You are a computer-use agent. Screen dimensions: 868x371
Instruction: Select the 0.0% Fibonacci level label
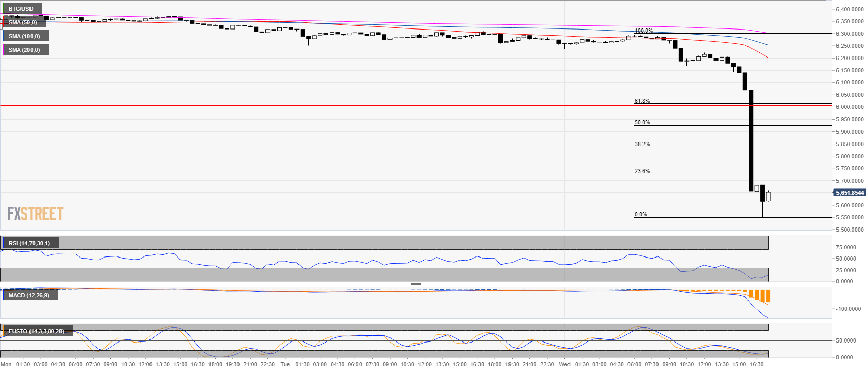[x=640, y=214]
